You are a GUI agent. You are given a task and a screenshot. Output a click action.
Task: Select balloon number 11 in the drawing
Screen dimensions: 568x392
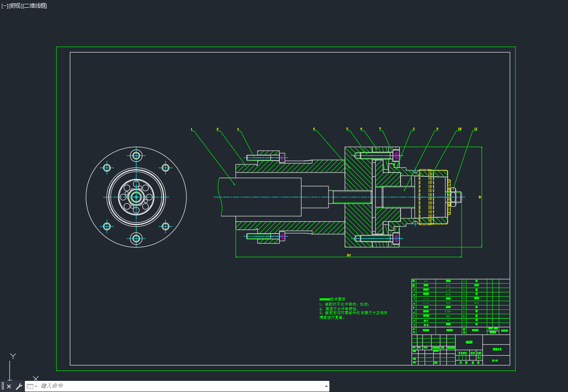tap(475, 129)
